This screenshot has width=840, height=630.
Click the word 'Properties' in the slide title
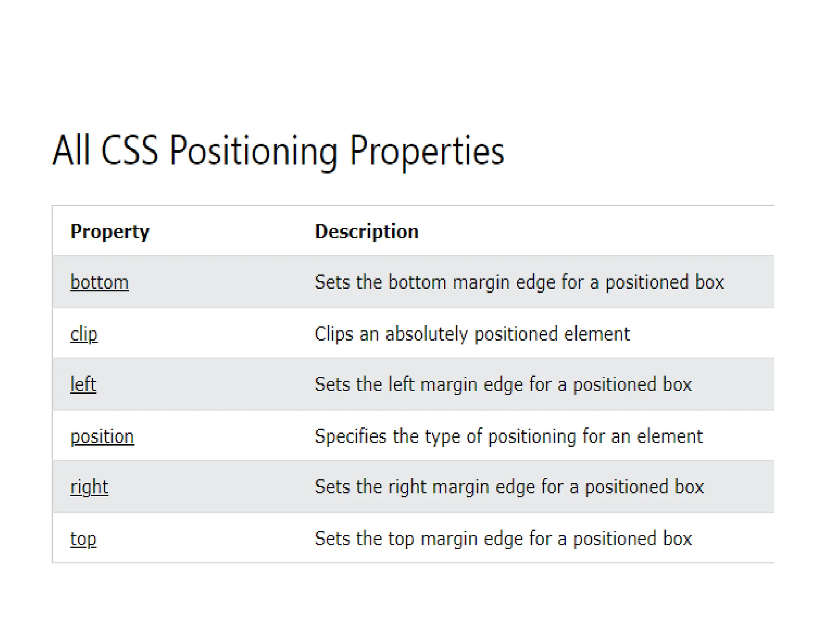tap(427, 151)
